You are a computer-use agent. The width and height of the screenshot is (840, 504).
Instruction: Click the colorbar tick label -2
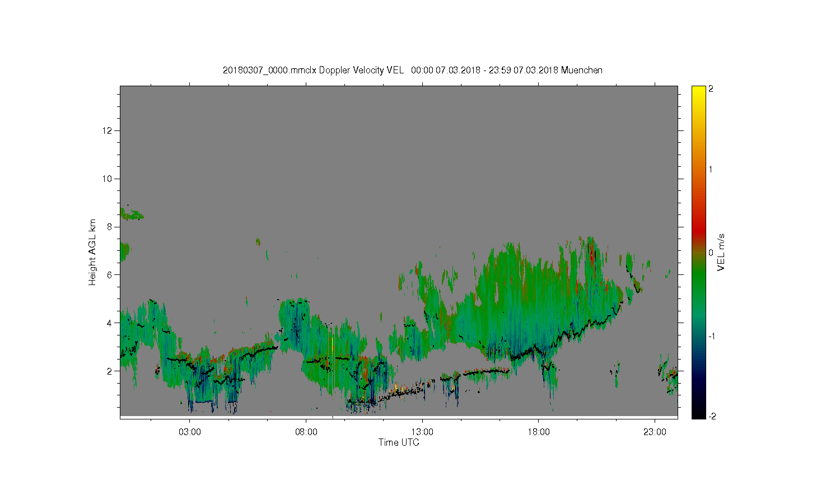pyautogui.click(x=711, y=416)
